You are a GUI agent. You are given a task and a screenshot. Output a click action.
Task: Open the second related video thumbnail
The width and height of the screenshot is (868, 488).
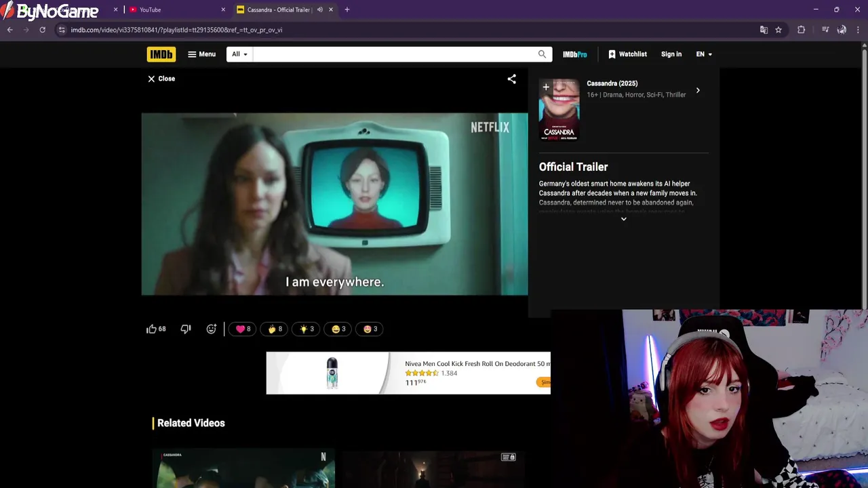coord(433,468)
